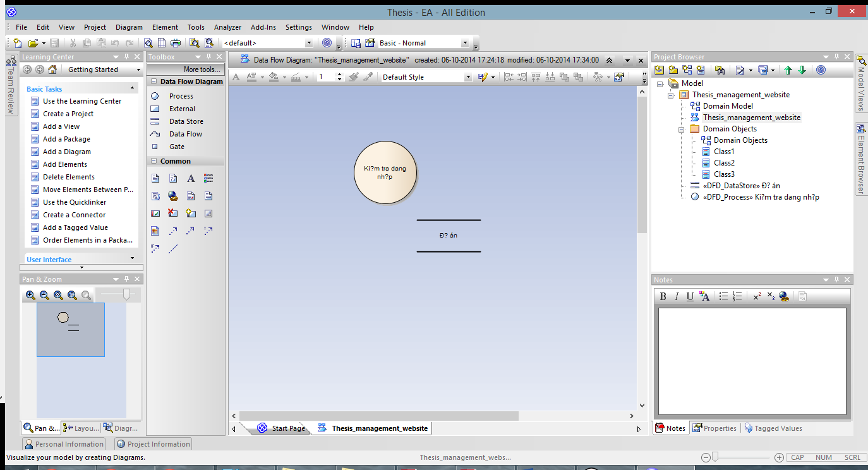This screenshot has height=470, width=868.
Task: Select the Process tool in Toolbox
Action: click(x=181, y=96)
